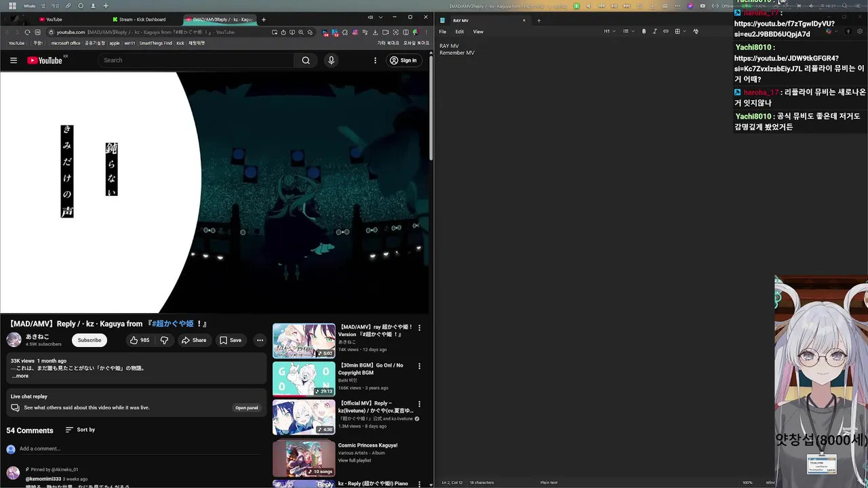Like the video with 985 likes
The image size is (868, 488).
pyautogui.click(x=140, y=340)
